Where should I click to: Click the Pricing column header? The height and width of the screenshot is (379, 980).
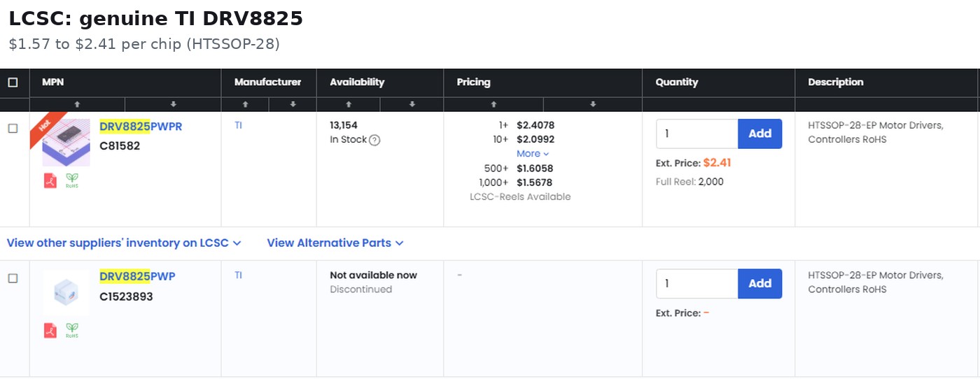pyautogui.click(x=473, y=83)
